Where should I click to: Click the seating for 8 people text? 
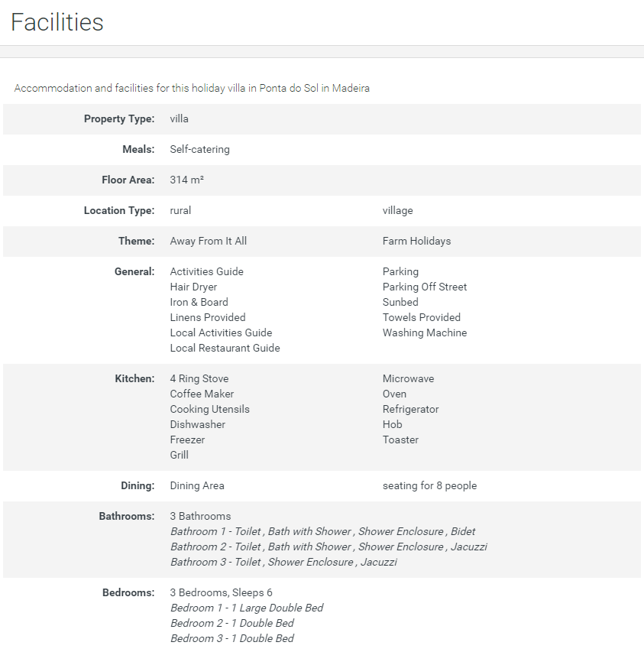[x=429, y=485]
